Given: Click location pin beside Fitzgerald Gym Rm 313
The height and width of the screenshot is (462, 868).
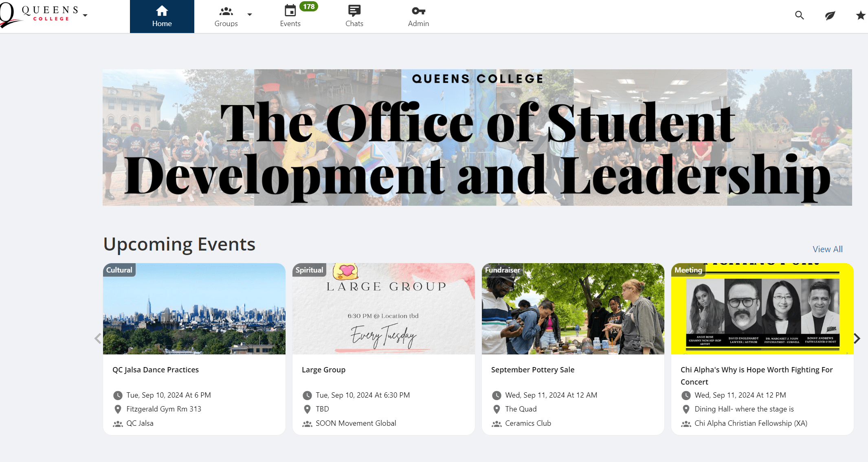Looking at the screenshot, I should click(x=118, y=409).
